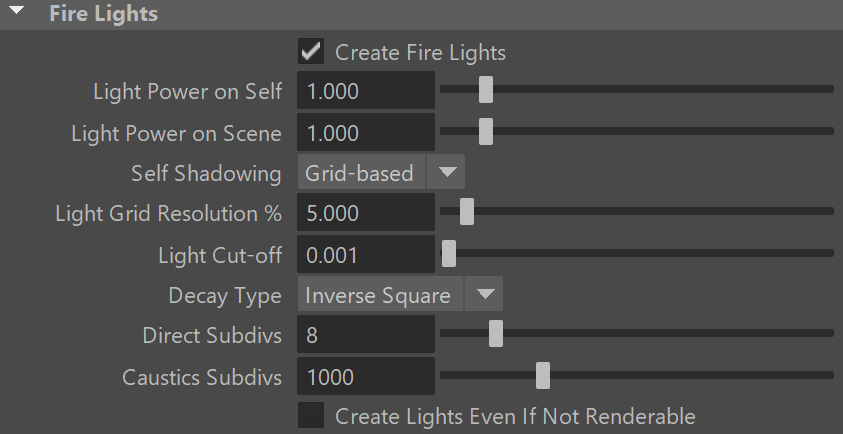Click Light Cut-off value field
843x434 pixels.
coord(365,255)
